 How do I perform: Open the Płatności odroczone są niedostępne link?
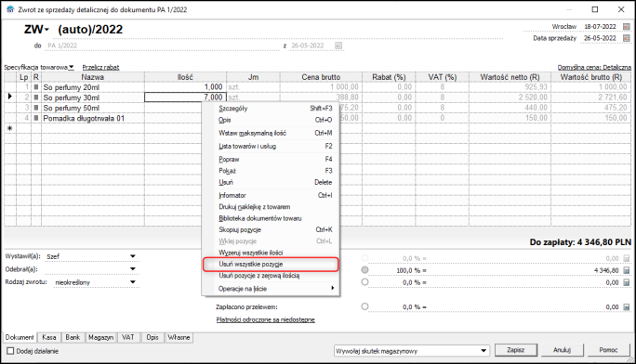pyautogui.click(x=265, y=319)
